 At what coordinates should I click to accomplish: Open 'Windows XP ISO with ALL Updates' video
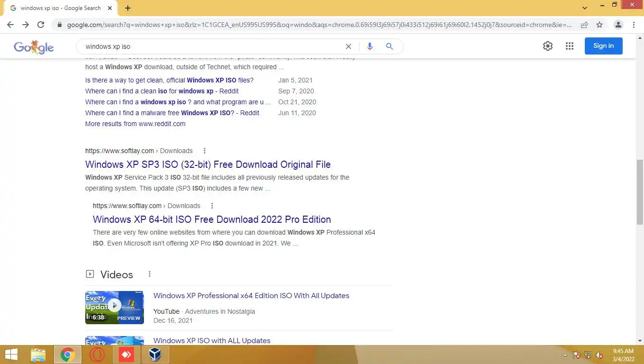212,340
